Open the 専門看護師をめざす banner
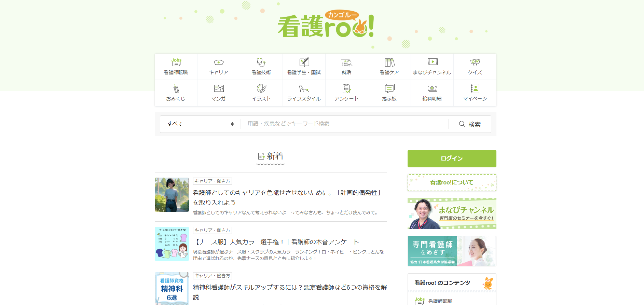This screenshot has height=305, width=644. coord(452,251)
